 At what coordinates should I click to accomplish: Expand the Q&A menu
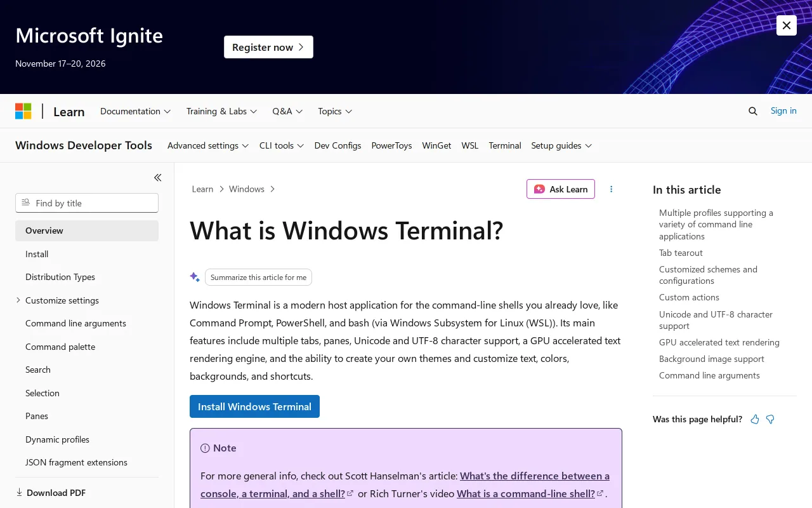point(287,111)
